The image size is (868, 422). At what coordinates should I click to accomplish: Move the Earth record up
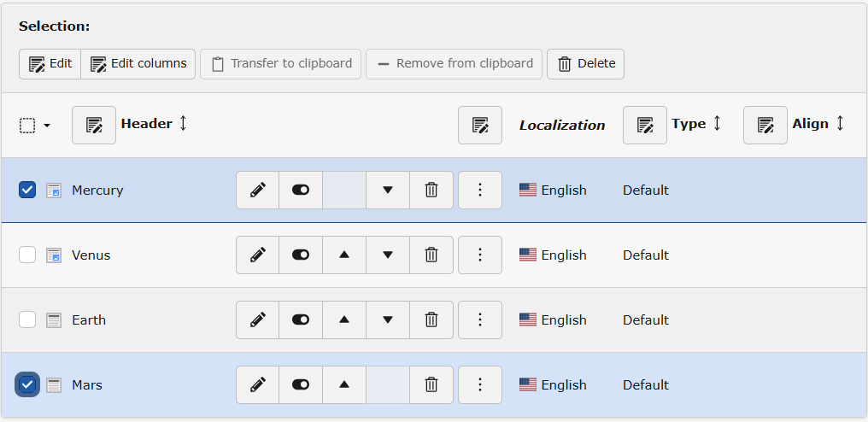pos(344,319)
